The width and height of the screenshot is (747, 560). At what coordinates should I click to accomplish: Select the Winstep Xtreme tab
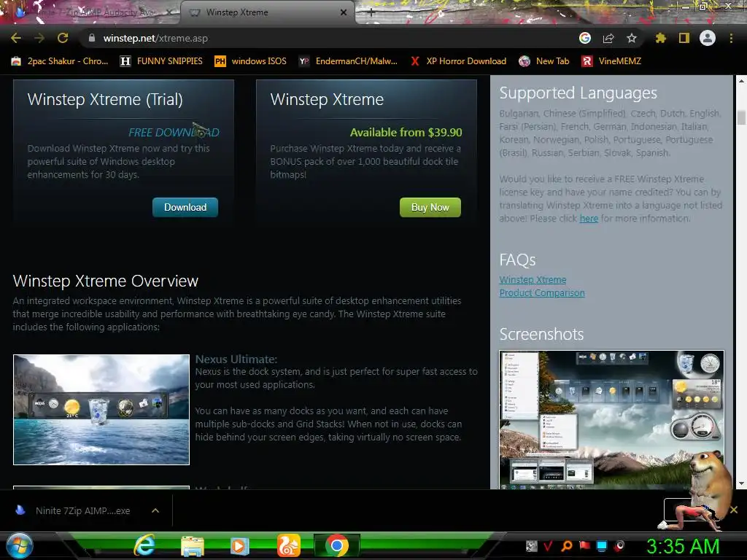(x=267, y=13)
